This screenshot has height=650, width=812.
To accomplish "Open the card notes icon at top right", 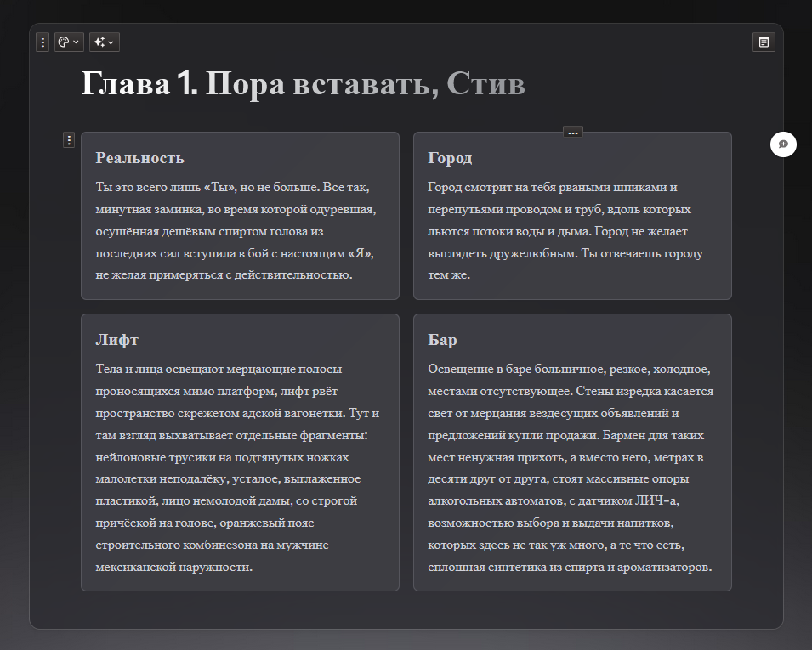I will coord(764,42).
